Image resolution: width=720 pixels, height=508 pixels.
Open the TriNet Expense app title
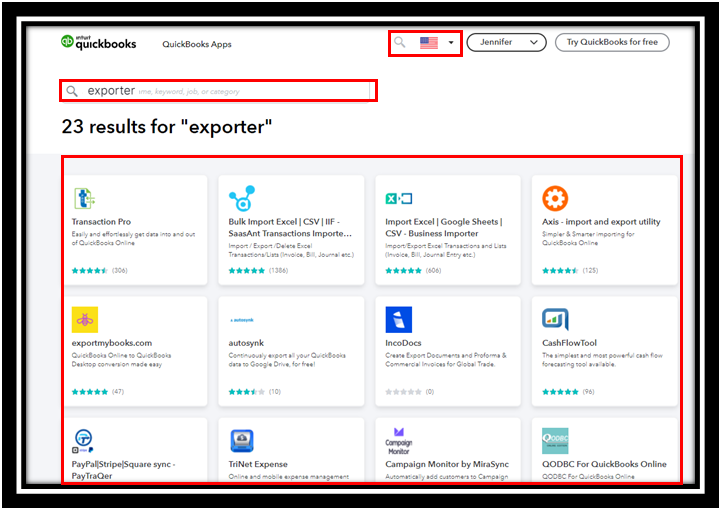(258, 464)
